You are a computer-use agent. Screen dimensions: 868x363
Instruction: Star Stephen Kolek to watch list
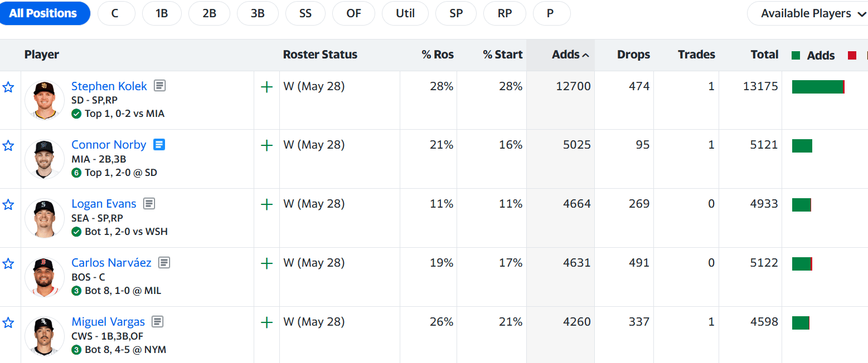8,87
